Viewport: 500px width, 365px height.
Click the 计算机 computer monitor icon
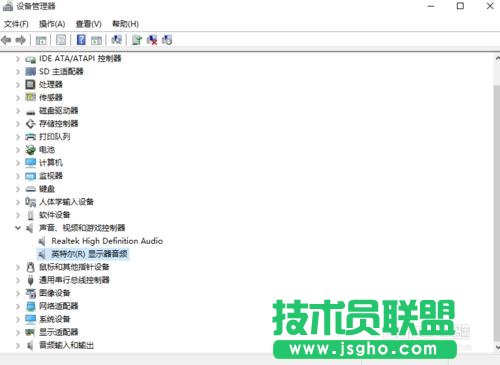(x=30, y=163)
